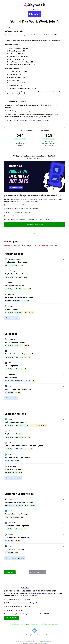Click the QA Wolf sponsor logo at top
69x644 pixels.
[x=34, y=14]
